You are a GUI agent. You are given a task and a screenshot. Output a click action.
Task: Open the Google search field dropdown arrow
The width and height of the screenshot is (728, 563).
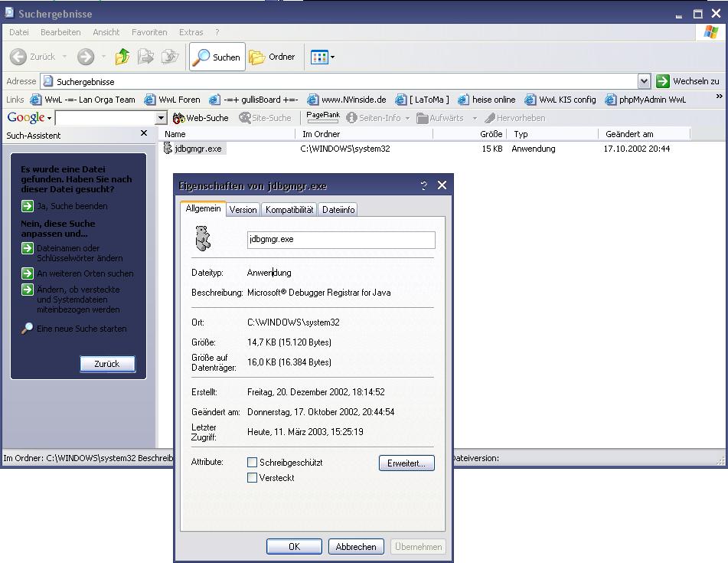[161, 118]
